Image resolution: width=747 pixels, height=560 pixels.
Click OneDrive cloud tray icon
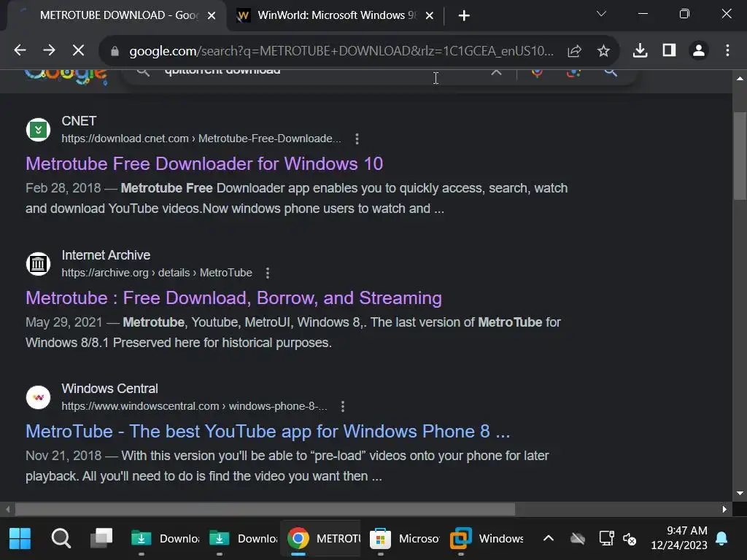(x=578, y=539)
